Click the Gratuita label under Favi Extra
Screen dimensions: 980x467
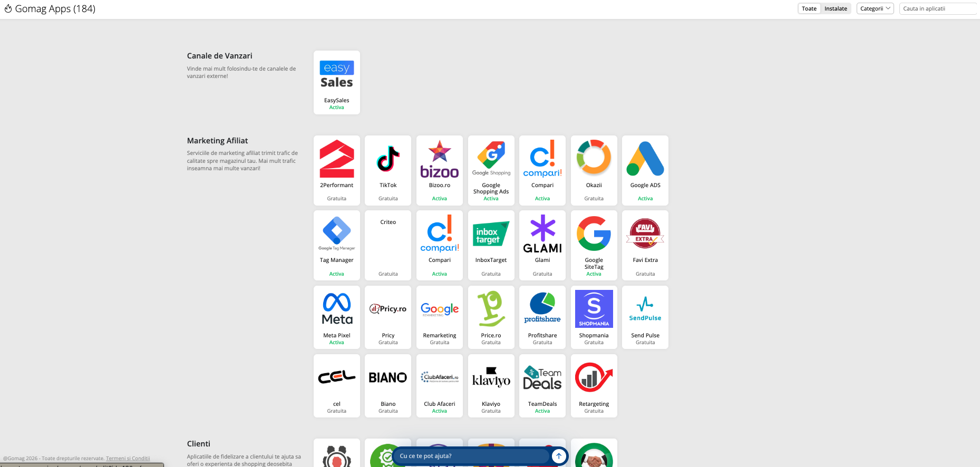tap(645, 274)
